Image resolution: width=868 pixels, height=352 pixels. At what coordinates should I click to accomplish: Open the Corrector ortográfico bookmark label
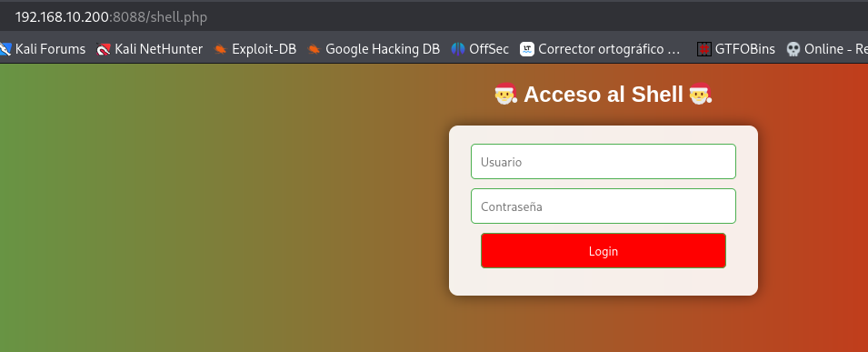(609, 49)
